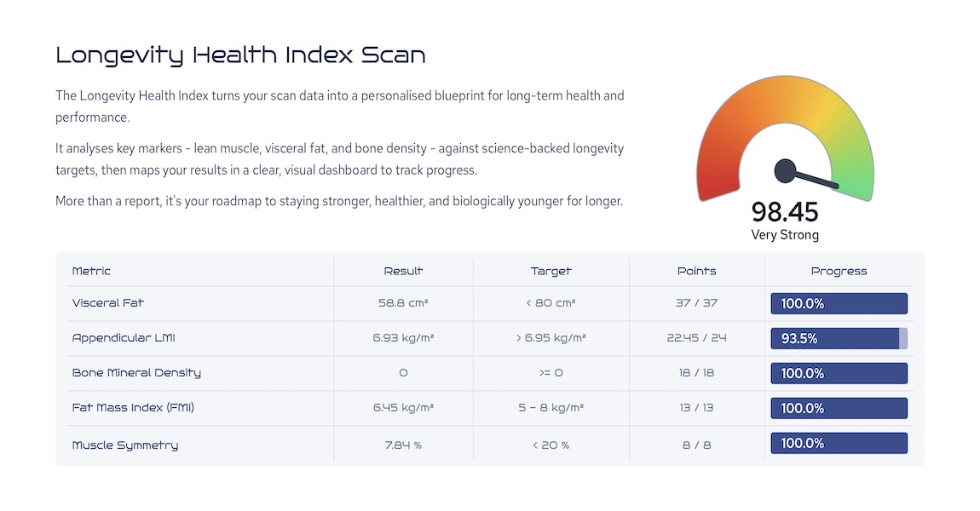Click the Fat Mass Index (FMI) label
Image resolution: width=980 pixels, height=511 pixels.
pos(132,408)
